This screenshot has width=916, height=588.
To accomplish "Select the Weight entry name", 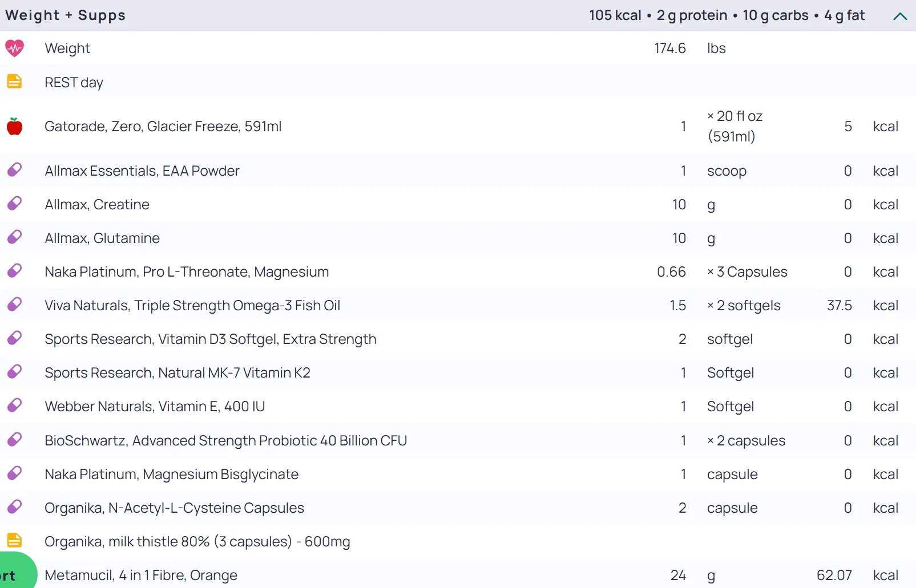I will 67,48.
